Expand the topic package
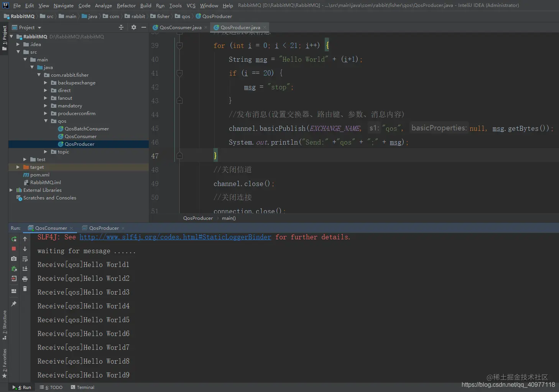This screenshot has height=392, width=559. click(x=46, y=152)
